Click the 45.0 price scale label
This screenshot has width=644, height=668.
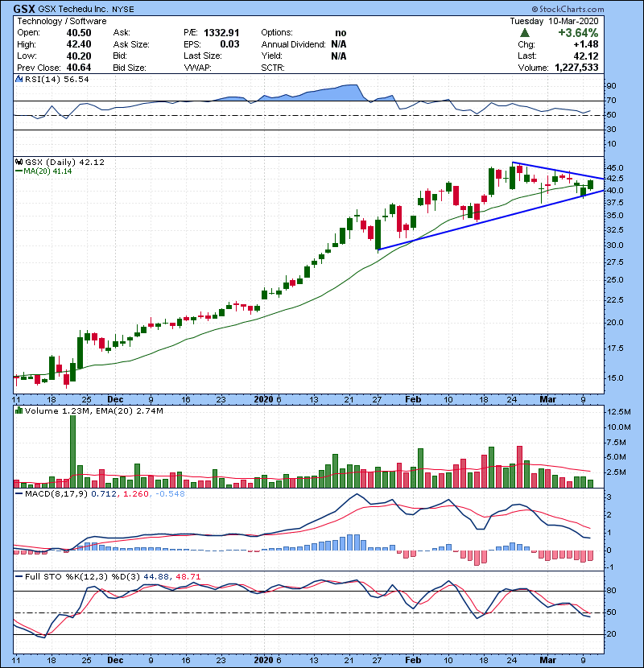click(615, 168)
